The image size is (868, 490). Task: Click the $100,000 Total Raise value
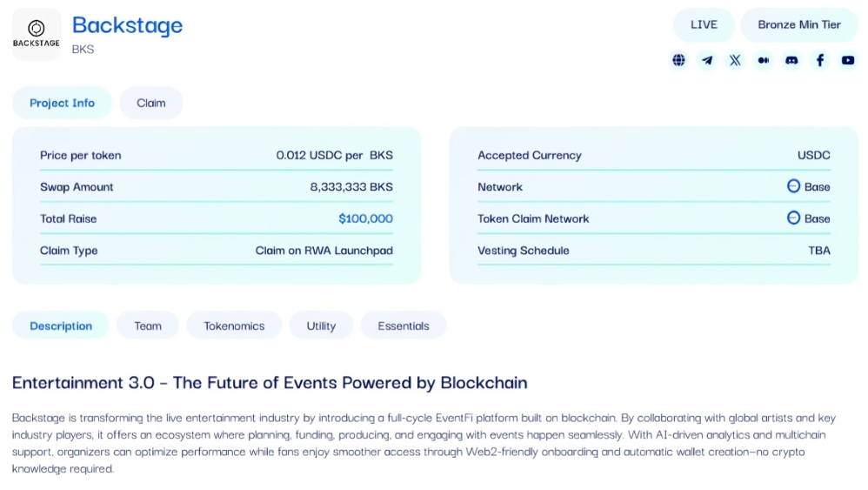click(366, 218)
